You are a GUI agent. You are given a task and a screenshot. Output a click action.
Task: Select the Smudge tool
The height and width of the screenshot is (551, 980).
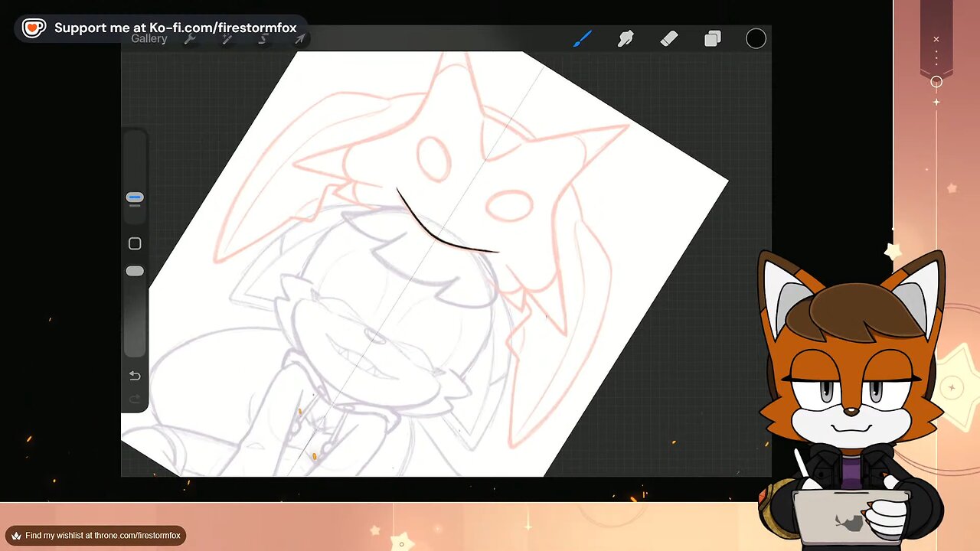626,39
